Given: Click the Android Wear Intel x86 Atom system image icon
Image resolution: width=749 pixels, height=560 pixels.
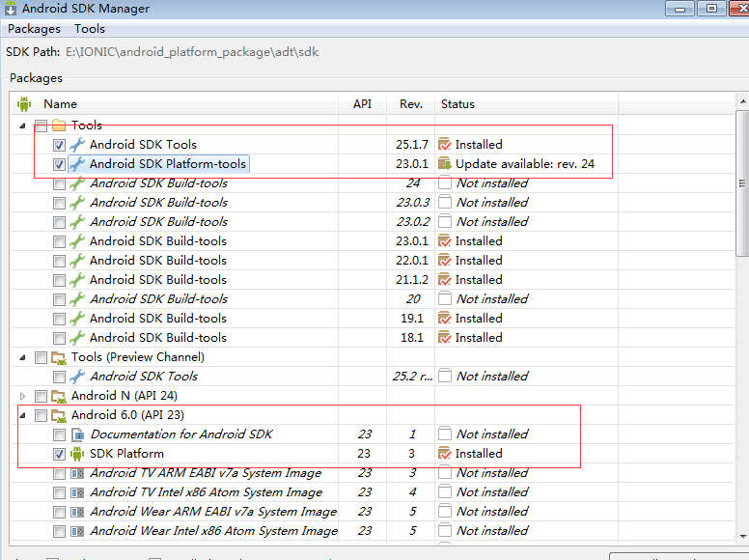Looking at the screenshot, I should (77, 531).
